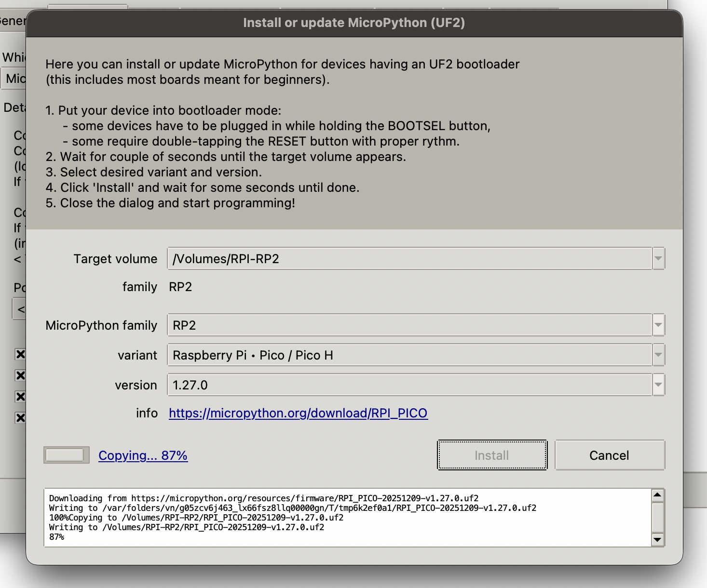Click the copy progress bar
This screenshot has width=707, height=588.
[66, 455]
